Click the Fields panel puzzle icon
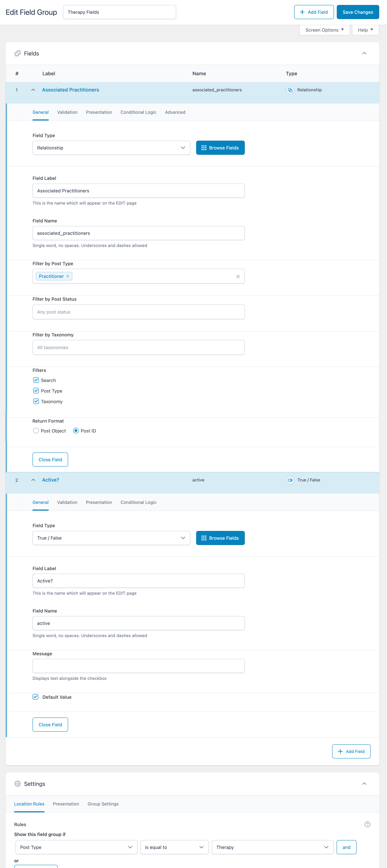The height and width of the screenshot is (868, 387). (18, 54)
